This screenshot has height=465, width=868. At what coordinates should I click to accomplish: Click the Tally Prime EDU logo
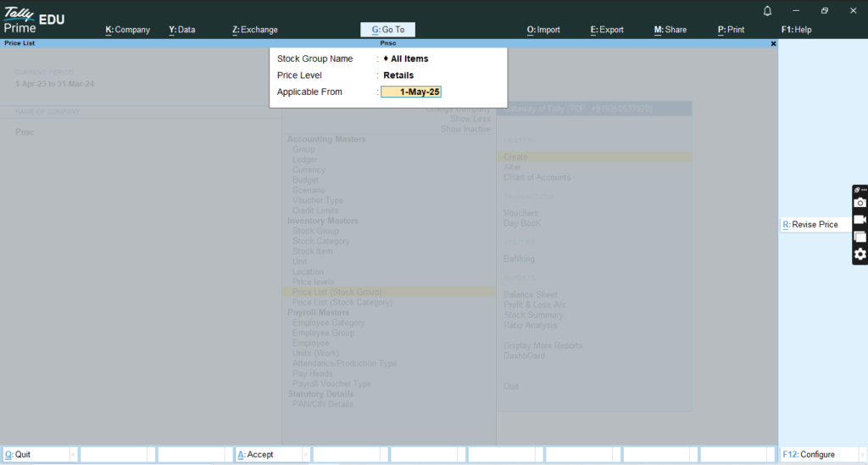pos(34,20)
